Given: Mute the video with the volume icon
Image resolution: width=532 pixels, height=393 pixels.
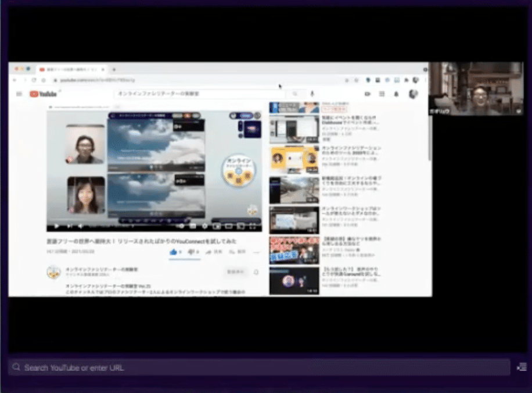Looking at the screenshot, I should tap(81, 226).
